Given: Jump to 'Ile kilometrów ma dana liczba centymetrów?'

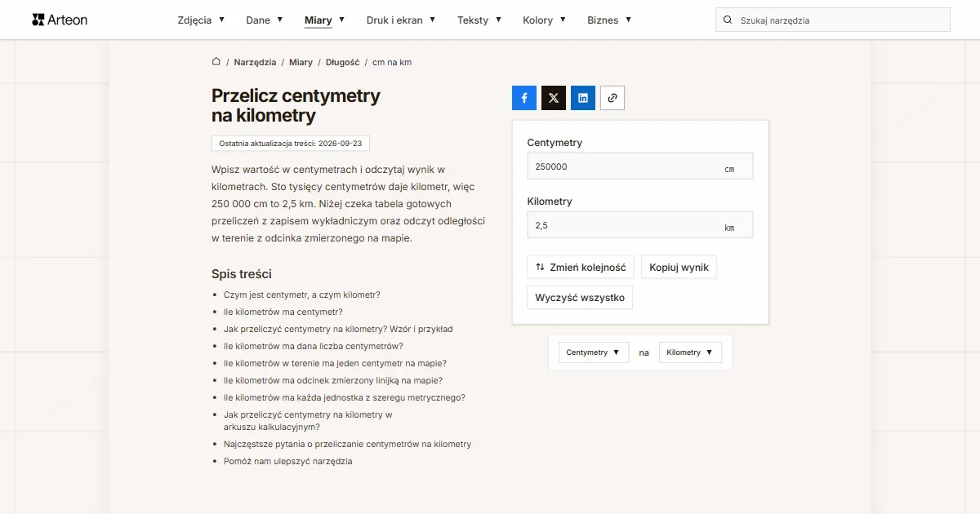Looking at the screenshot, I should point(314,346).
